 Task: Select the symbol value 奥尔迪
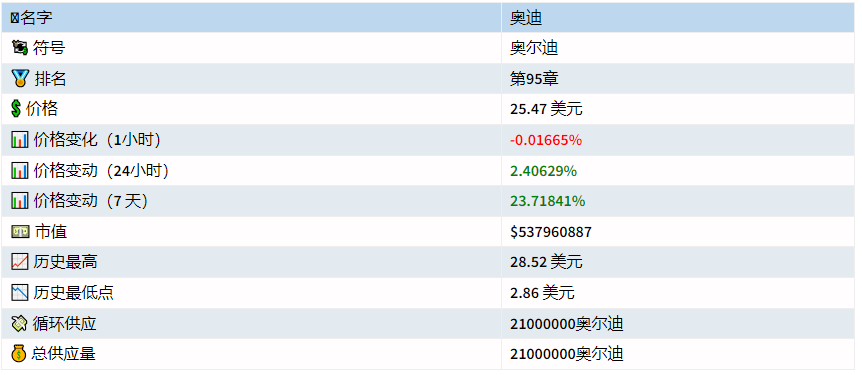click(534, 48)
